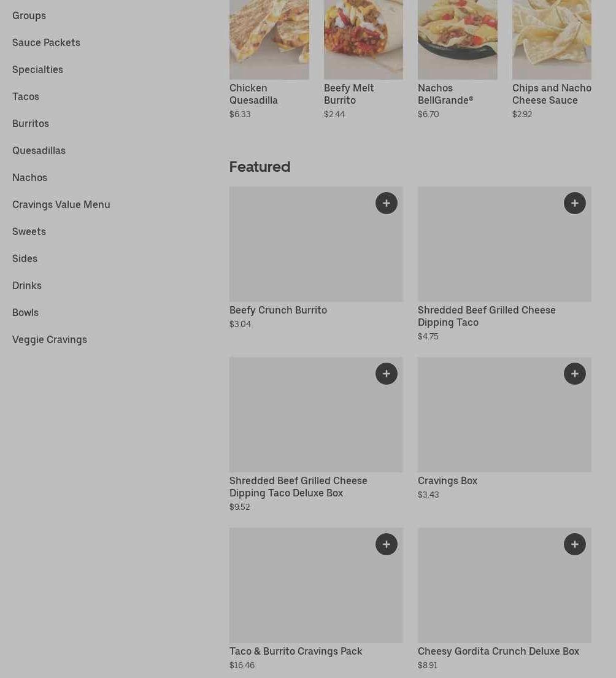616x678 pixels.
Task: Open Sweets section in sidebar
Action: coord(29,231)
